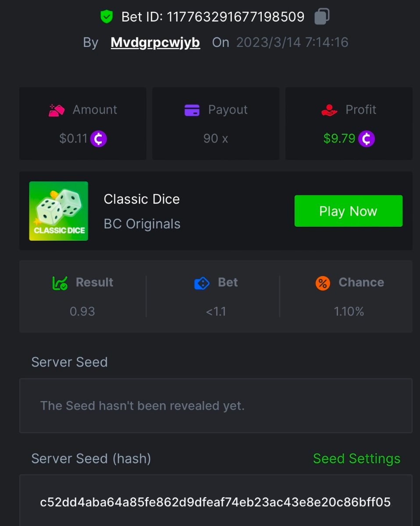Click the green Result chart icon

point(60,283)
